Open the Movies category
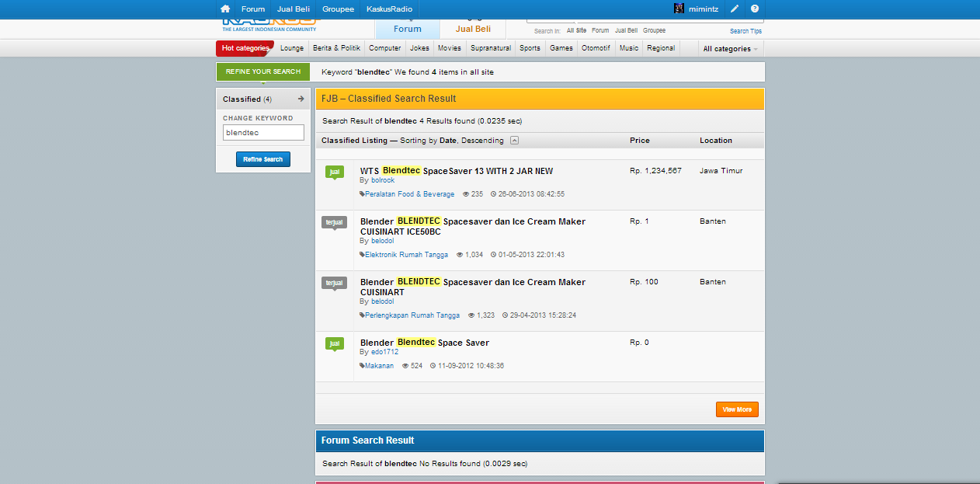 (450, 48)
